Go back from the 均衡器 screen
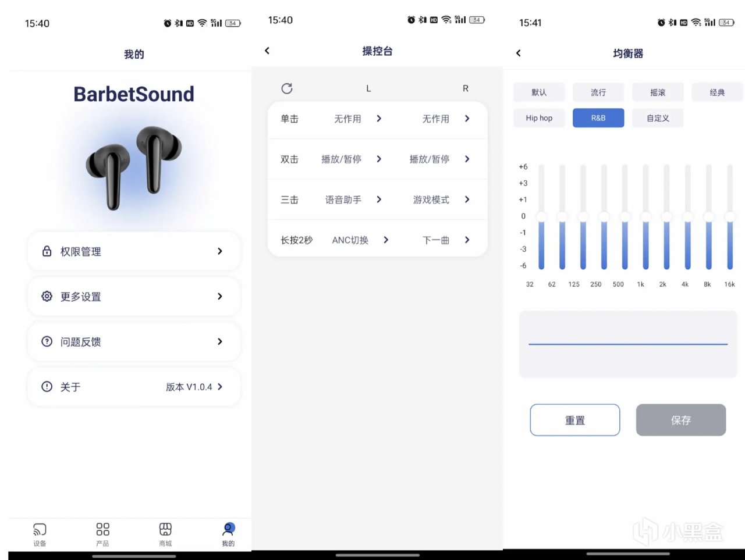Viewport: 745px width, 560px height. (519, 53)
